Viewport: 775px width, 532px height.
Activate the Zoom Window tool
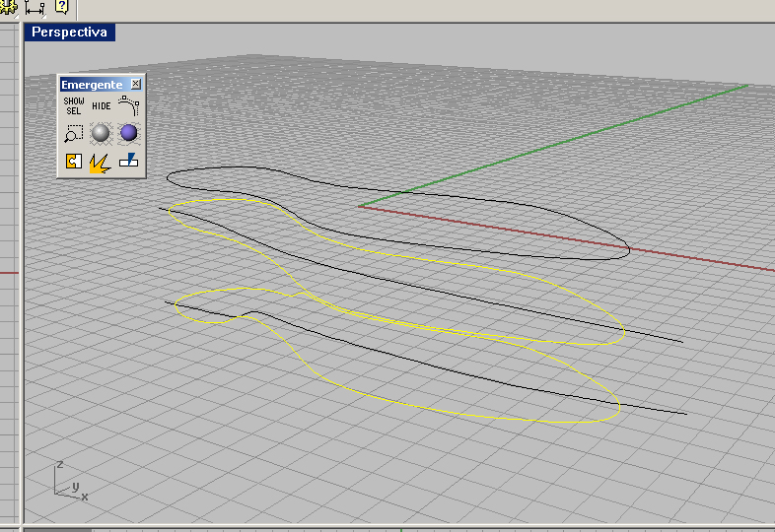click(74, 133)
